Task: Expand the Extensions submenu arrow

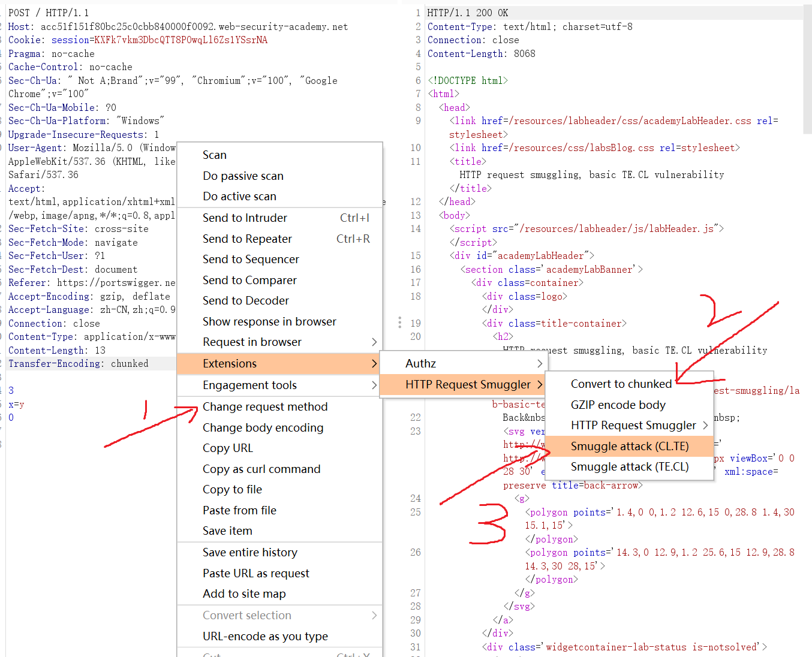Action: coord(374,363)
